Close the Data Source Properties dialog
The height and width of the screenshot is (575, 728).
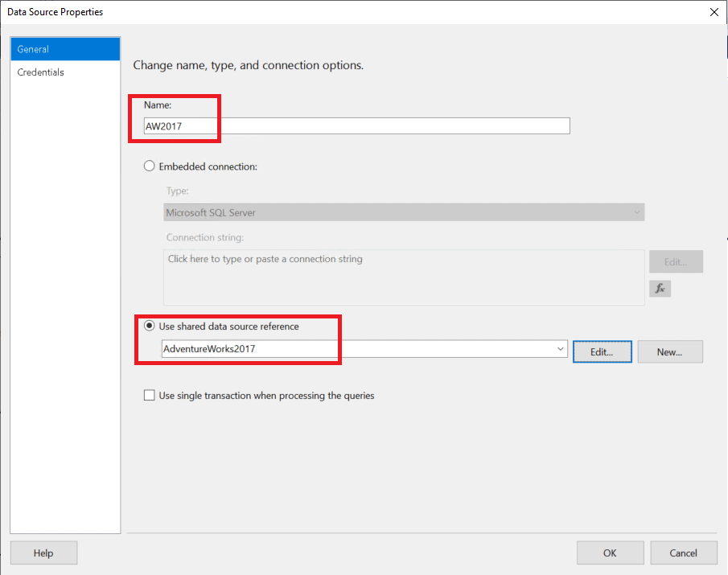[x=714, y=12]
